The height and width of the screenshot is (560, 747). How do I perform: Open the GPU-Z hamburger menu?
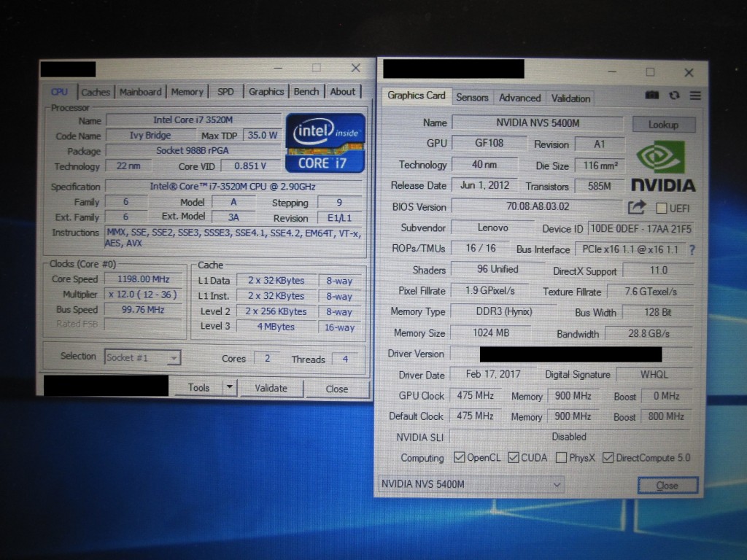pyautogui.click(x=695, y=96)
